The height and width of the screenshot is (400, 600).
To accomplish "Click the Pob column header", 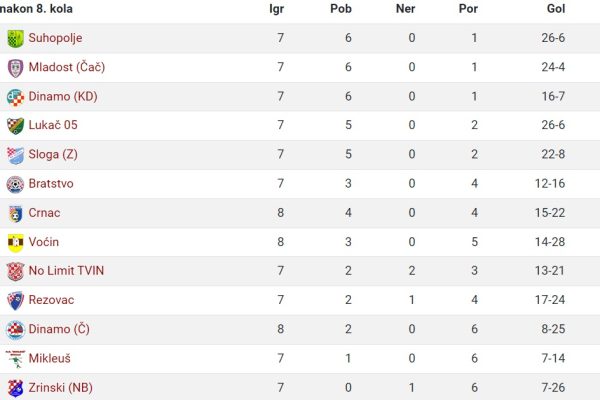I will click(341, 8).
